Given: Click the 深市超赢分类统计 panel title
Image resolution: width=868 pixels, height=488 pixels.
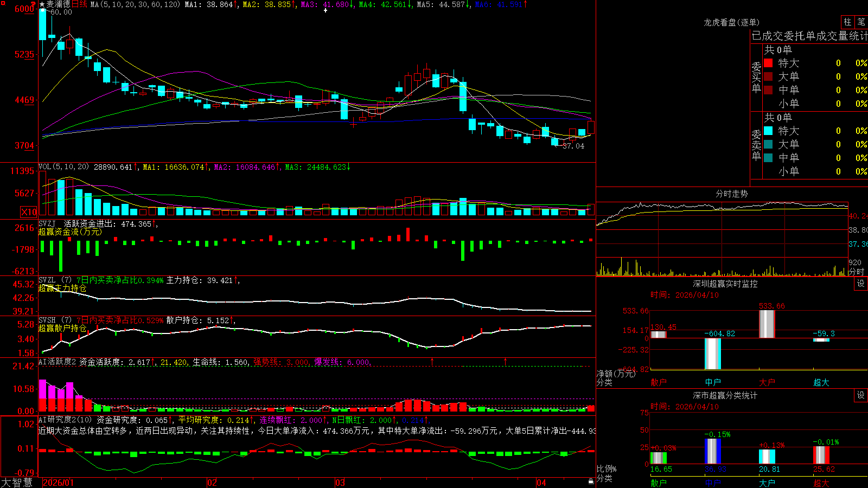Looking at the screenshot, I should tap(725, 395).
